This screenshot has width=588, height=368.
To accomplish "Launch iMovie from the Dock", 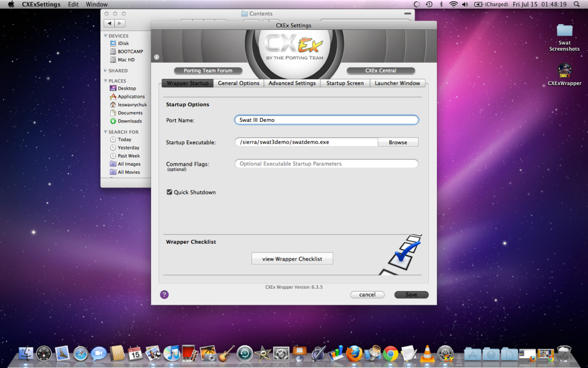I will (262, 354).
